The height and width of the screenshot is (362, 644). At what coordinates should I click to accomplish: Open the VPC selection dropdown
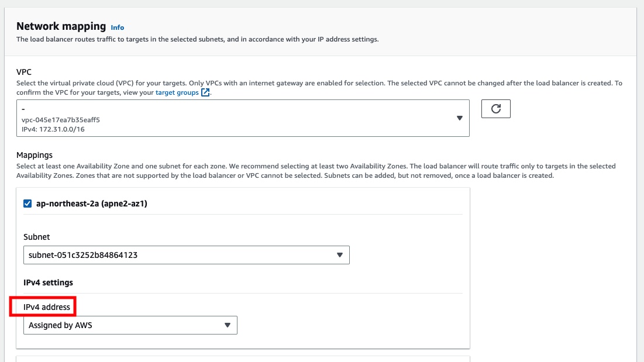pos(243,118)
